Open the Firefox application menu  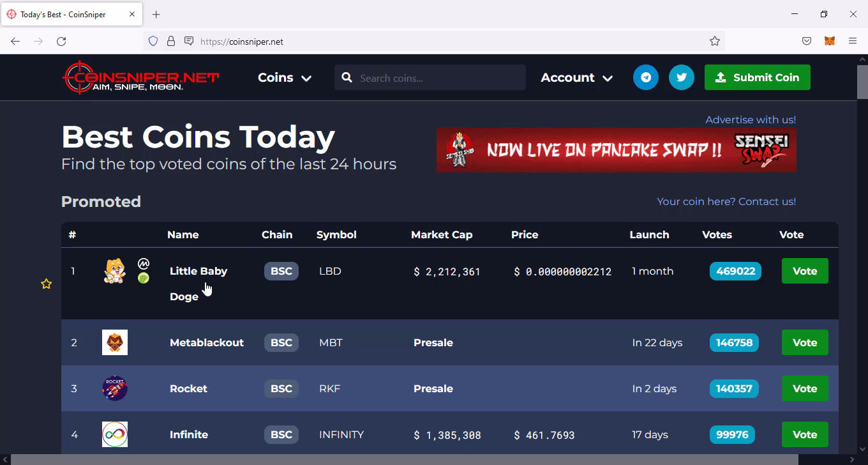pyautogui.click(x=853, y=41)
